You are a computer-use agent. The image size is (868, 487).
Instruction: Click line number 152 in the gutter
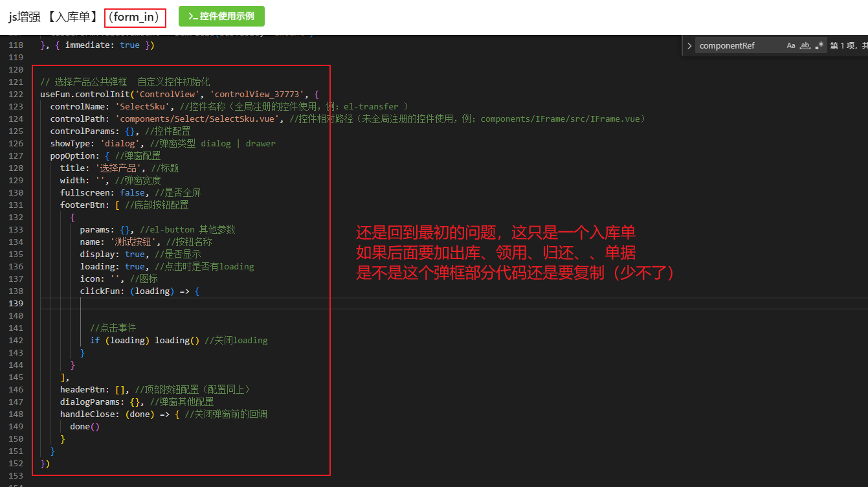[16, 464]
